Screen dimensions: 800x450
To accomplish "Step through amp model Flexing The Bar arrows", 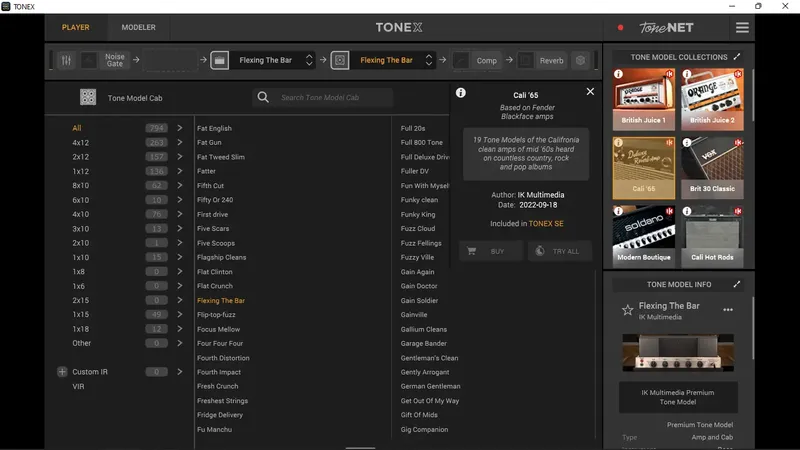I will pyautogui.click(x=309, y=60).
